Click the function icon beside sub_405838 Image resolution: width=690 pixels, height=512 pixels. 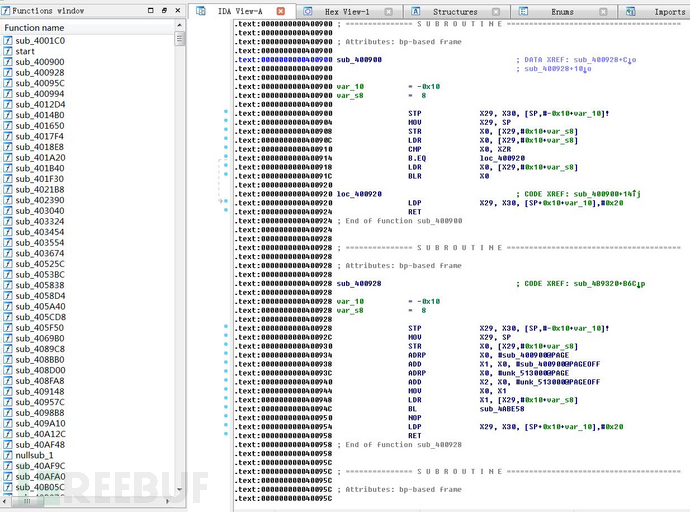(7, 285)
